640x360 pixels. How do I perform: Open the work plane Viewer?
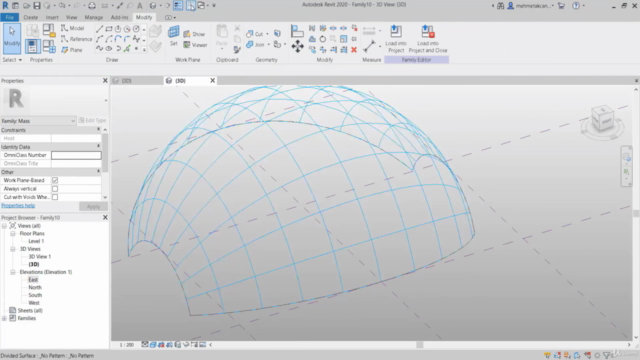tap(196, 45)
